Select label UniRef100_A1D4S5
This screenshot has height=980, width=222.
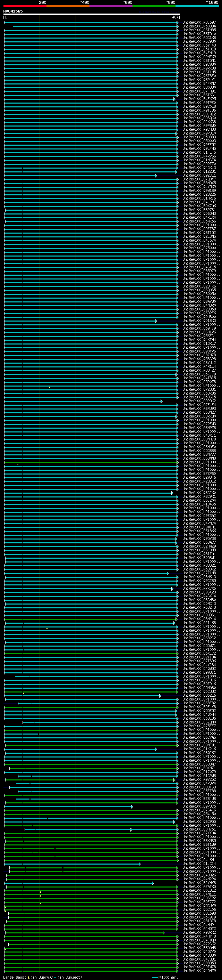point(199,504)
